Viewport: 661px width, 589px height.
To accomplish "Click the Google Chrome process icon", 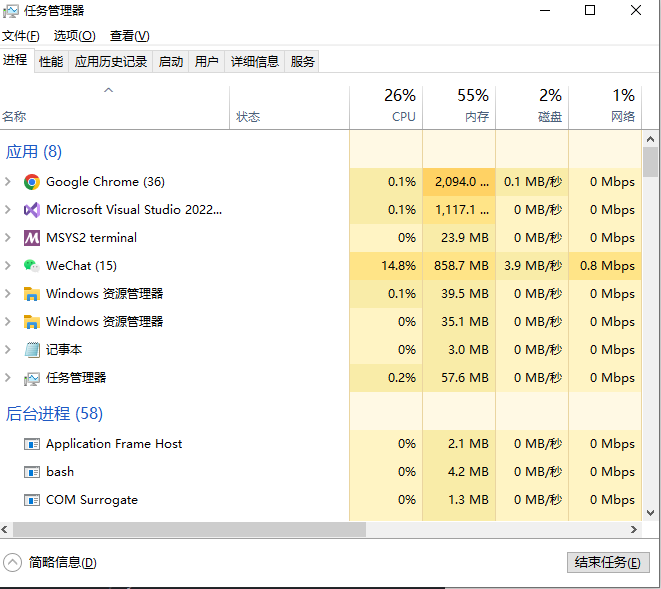I will (x=32, y=182).
